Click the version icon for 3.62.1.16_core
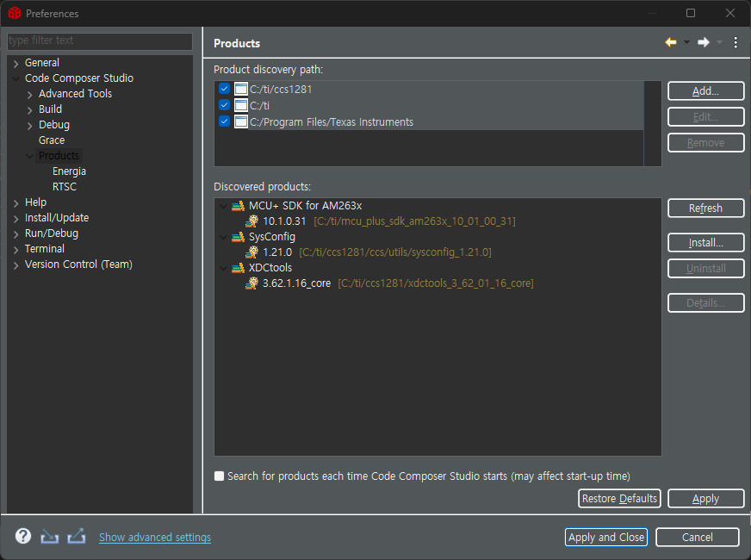This screenshot has width=751, height=560. click(252, 283)
